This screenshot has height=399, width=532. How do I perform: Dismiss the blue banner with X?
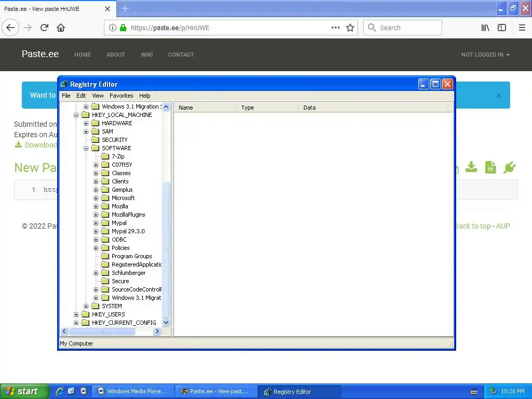point(499,96)
